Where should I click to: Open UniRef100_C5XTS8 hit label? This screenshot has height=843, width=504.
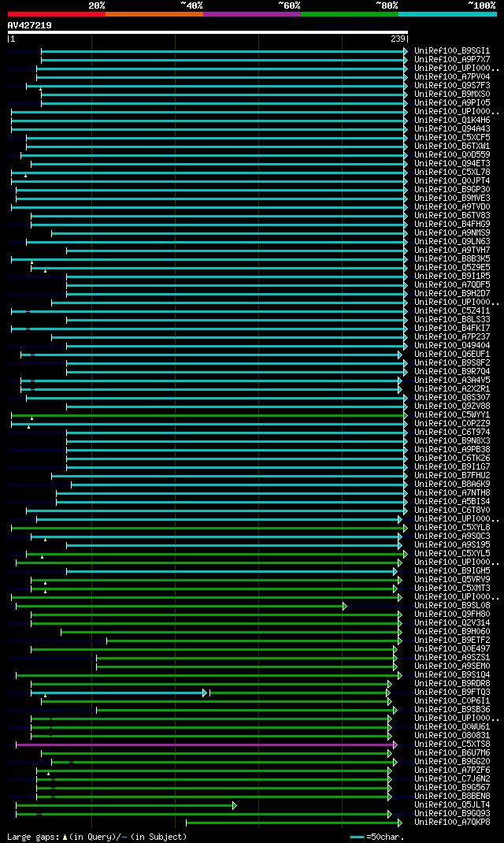(452, 744)
